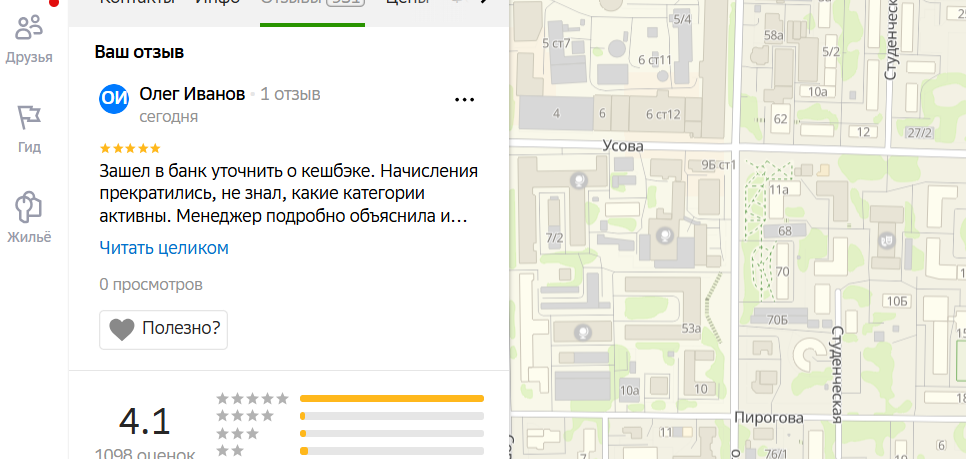Click the review text starting Зашел в банк
Screen dimensions: 966x459
click(x=288, y=193)
